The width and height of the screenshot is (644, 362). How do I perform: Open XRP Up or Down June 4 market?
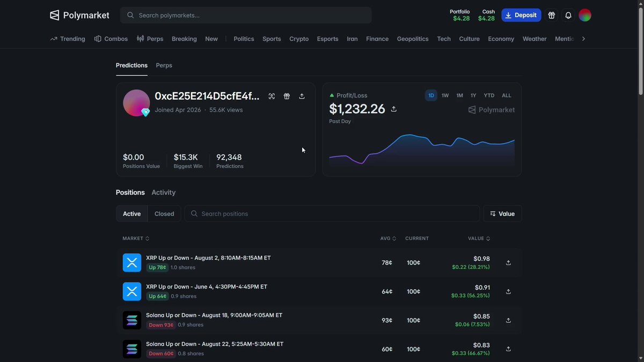(207, 287)
